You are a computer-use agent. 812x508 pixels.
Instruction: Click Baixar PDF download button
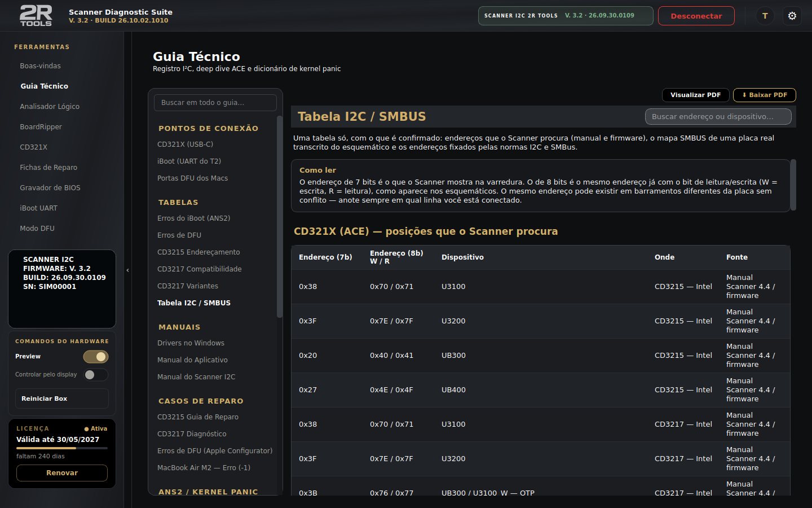pyautogui.click(x=764, y=95)
